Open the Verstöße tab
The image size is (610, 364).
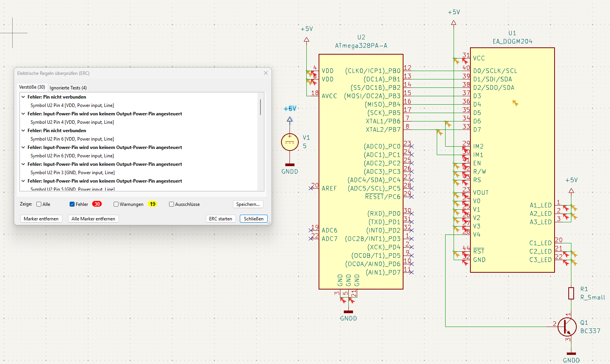click(x=32, y=87)
